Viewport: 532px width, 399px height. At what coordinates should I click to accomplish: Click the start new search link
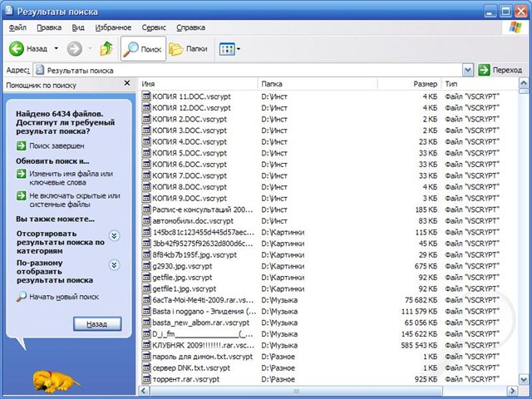click(64, 297)
